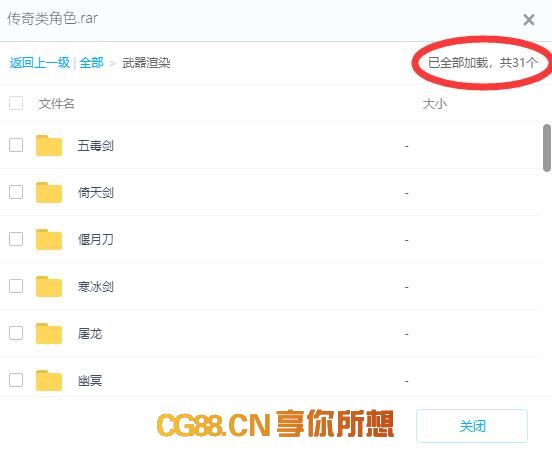Click the file list scrollbar thumb
This screenshot has height=452, width=552.
(x=547, y=148)
